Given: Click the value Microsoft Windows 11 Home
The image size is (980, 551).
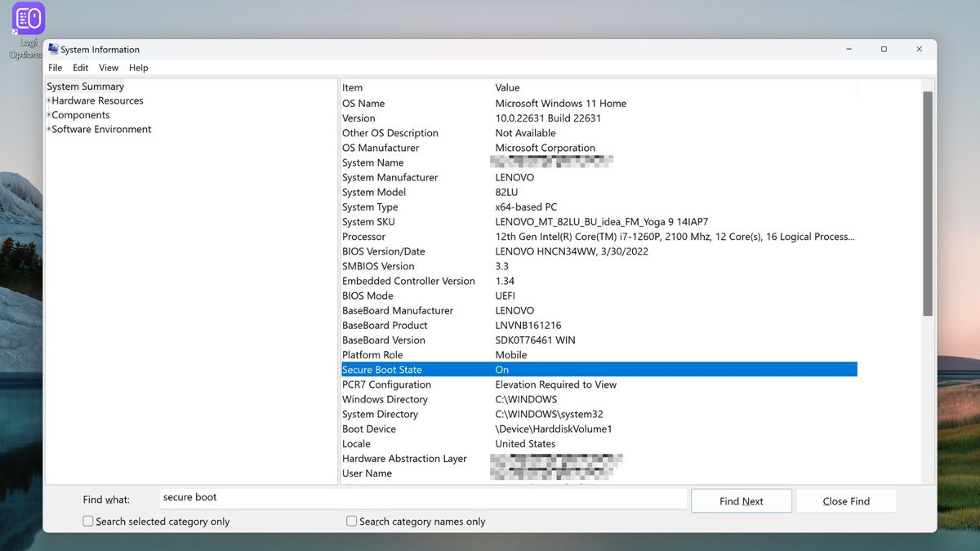Looking at the screenshot, I should point(561,104).
